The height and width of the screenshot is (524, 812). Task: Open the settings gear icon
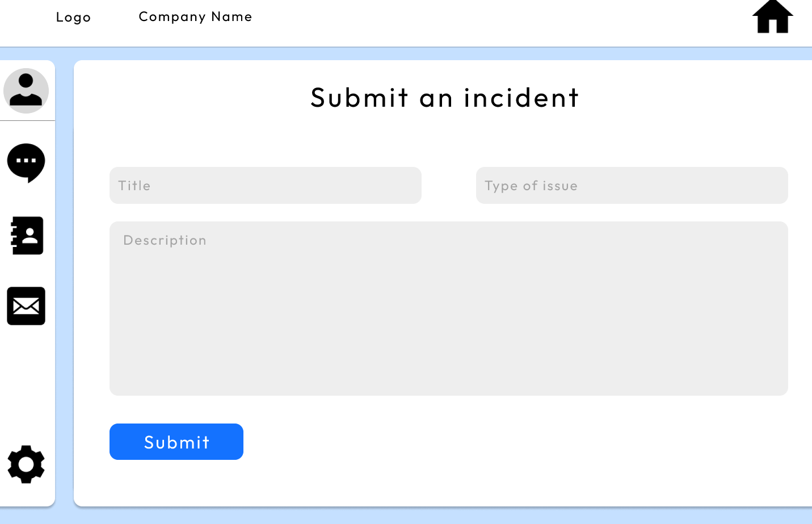tap(26, 464)
